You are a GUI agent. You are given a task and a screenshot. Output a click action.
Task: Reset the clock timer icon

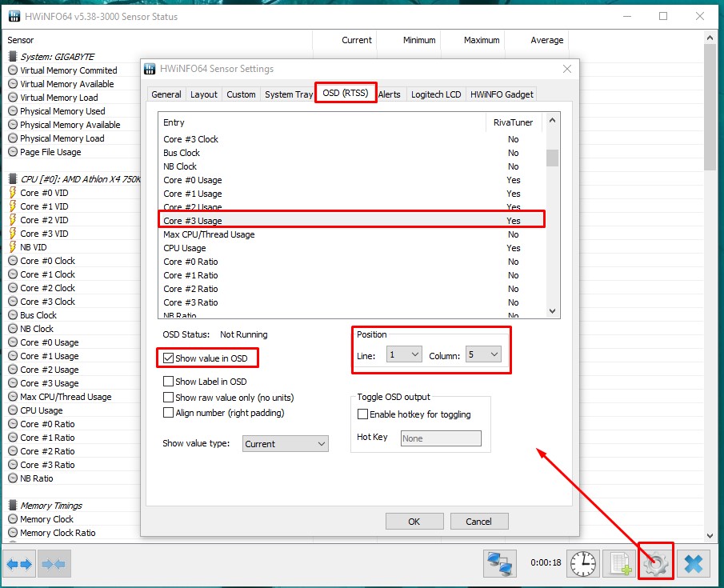pyautogui.click(x=583, y=563)
